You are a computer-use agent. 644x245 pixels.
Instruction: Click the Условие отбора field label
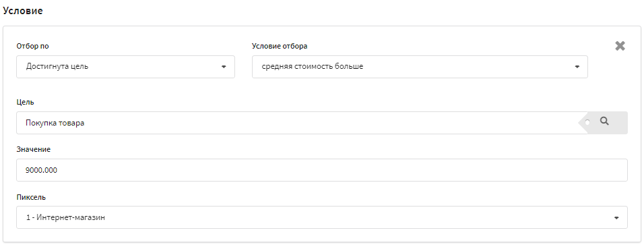point(280,46)
